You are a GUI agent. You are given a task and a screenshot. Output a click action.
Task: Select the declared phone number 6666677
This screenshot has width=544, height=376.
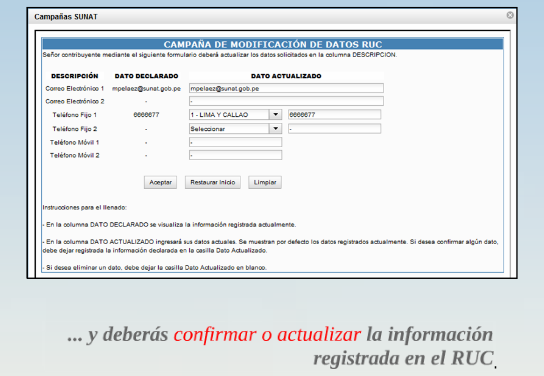[x=146, y=115]
